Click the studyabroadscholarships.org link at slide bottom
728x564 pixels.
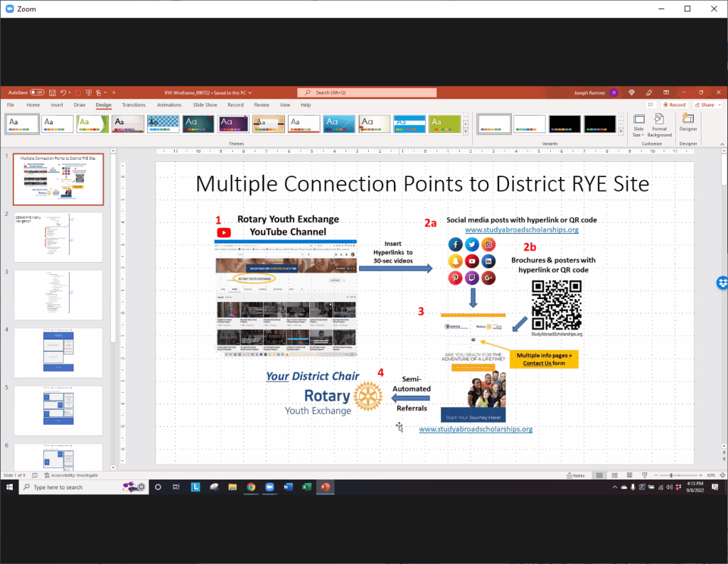pos(475,429)
